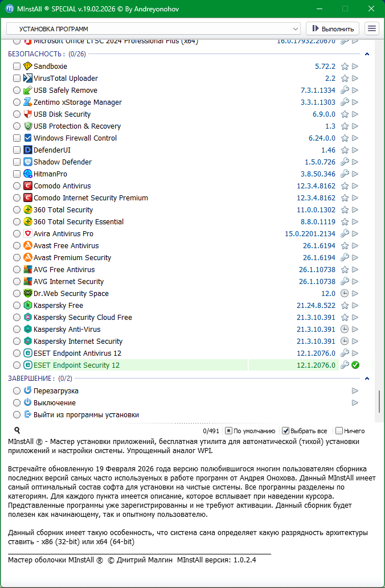Click the play arrow next to Sandboxie
Image resolution: width=385 pixels, height=588 pixels.
coord(355,67)
